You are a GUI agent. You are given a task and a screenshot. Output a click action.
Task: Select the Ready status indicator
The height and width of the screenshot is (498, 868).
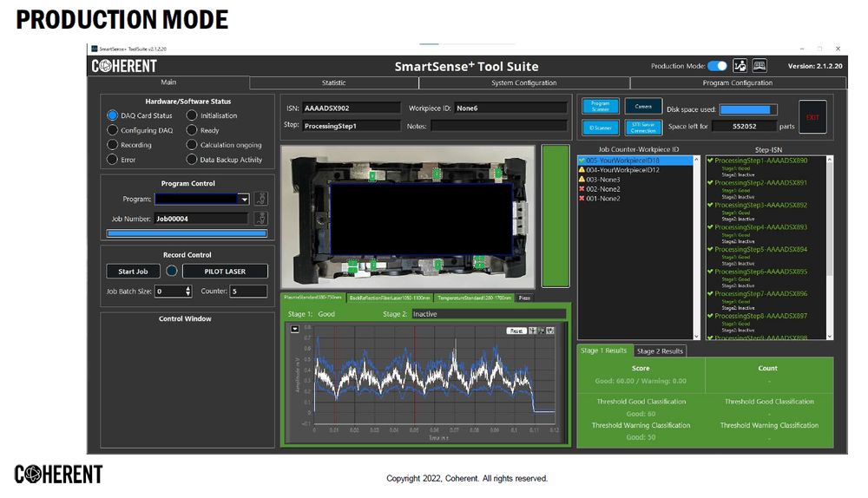click(192, 130)
